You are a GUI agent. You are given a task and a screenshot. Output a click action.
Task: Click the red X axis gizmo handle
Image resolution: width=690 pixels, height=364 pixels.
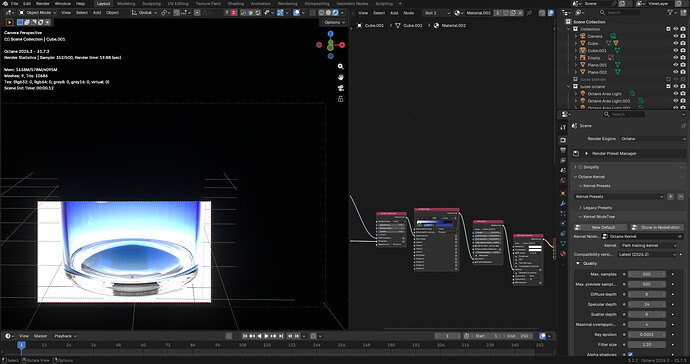point(342,45)
